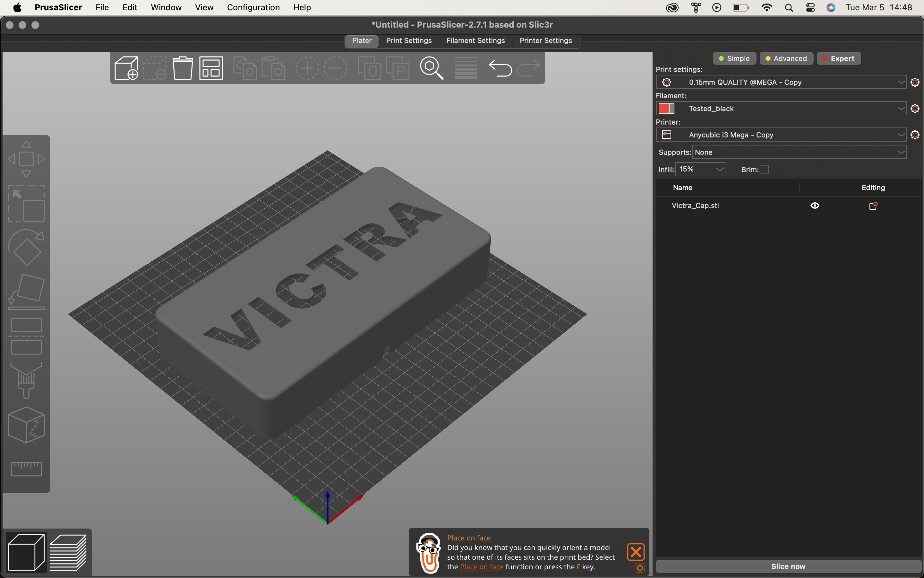Click the Add model cube icon
Screen dimensions: 924x578
[x=126, y=68]
